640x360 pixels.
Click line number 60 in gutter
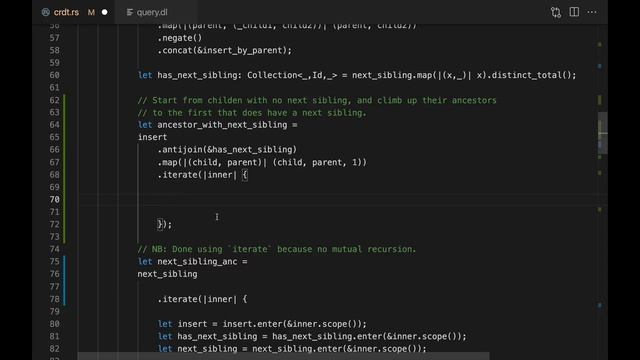(54, 75)
